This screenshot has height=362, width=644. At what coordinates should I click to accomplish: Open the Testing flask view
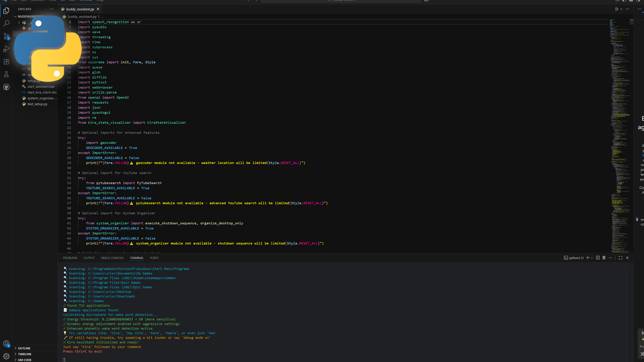[x=6, y=74]
